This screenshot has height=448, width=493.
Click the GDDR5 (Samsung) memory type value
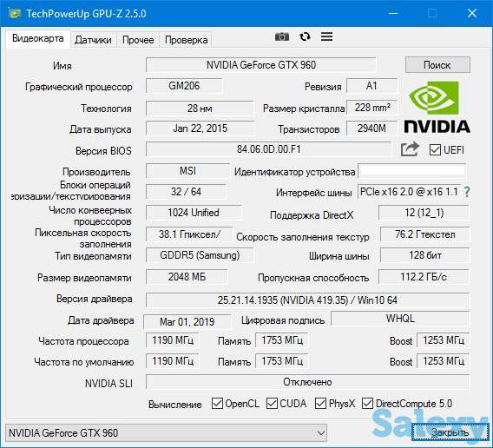tap(200, 255)
